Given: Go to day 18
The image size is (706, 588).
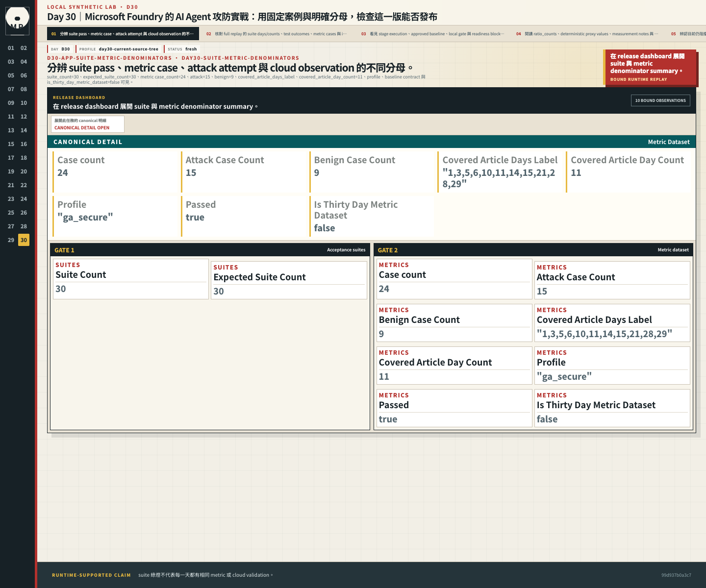Looking at the screenshot, I should pyautogui.click(x=24, y=158).
